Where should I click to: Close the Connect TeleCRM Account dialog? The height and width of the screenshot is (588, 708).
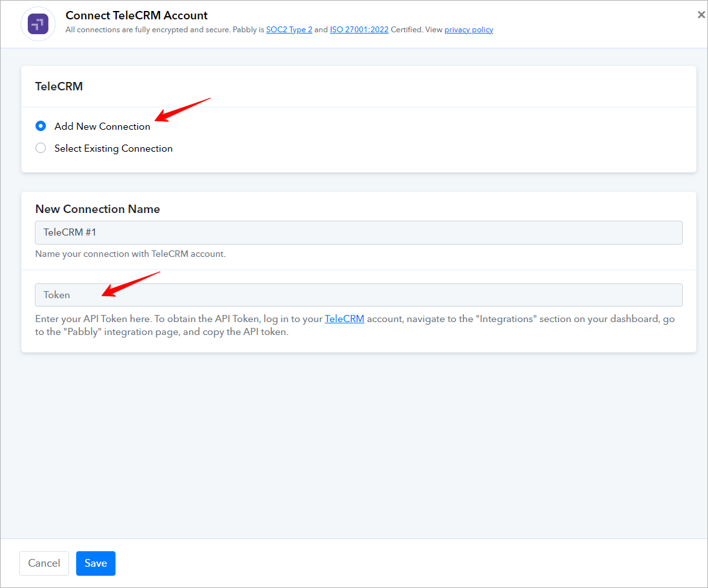pos(701,15)
